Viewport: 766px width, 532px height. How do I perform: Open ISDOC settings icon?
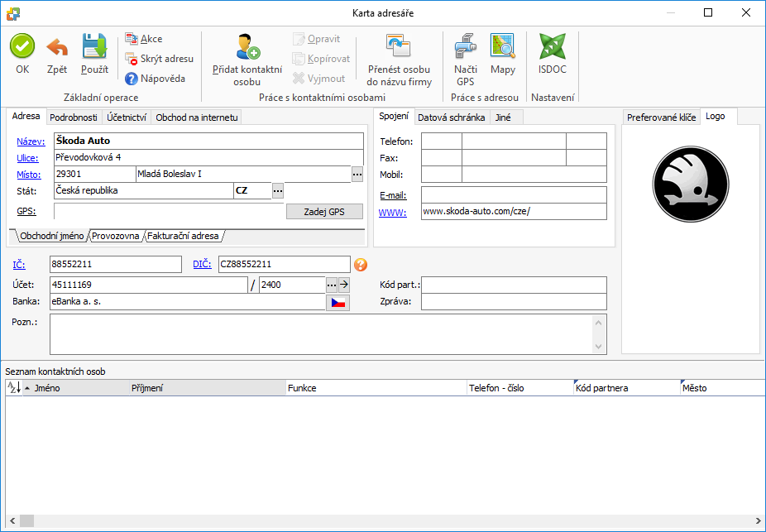(552, 46)
